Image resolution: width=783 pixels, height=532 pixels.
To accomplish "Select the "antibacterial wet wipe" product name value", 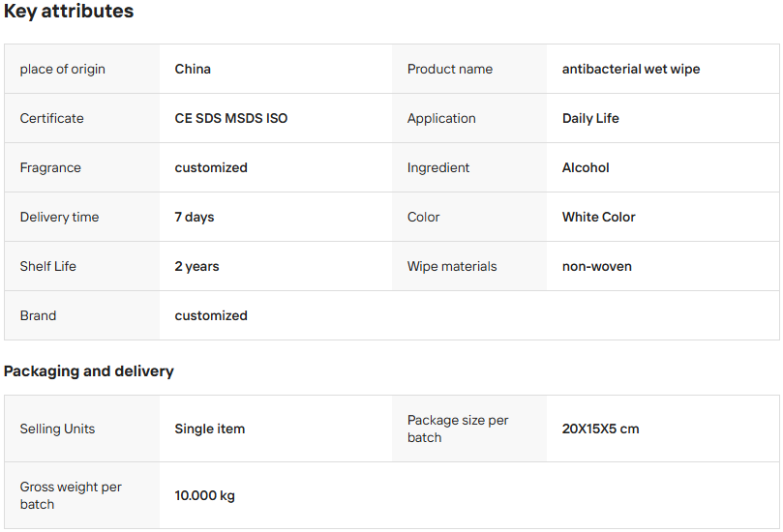I will tap(630, 69).
